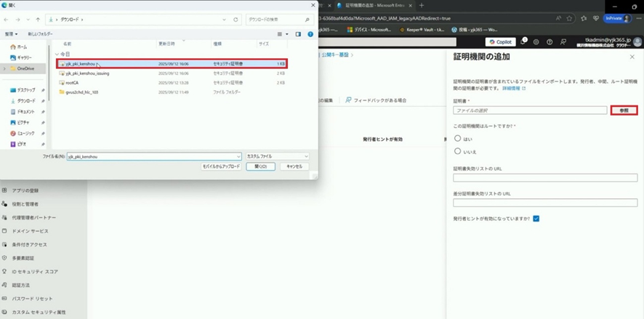644x319 pixels.
Task: Expand the OneDrive tree node
Action: click(4, 68)
